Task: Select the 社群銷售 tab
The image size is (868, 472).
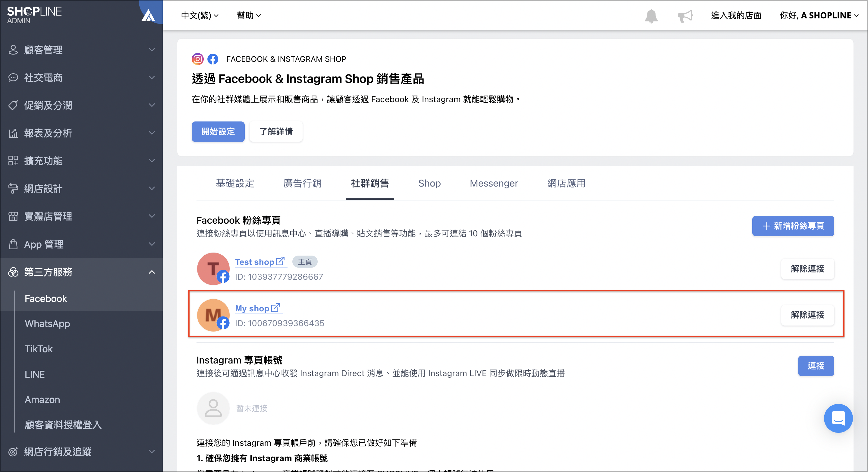Action: coord(370,183)
